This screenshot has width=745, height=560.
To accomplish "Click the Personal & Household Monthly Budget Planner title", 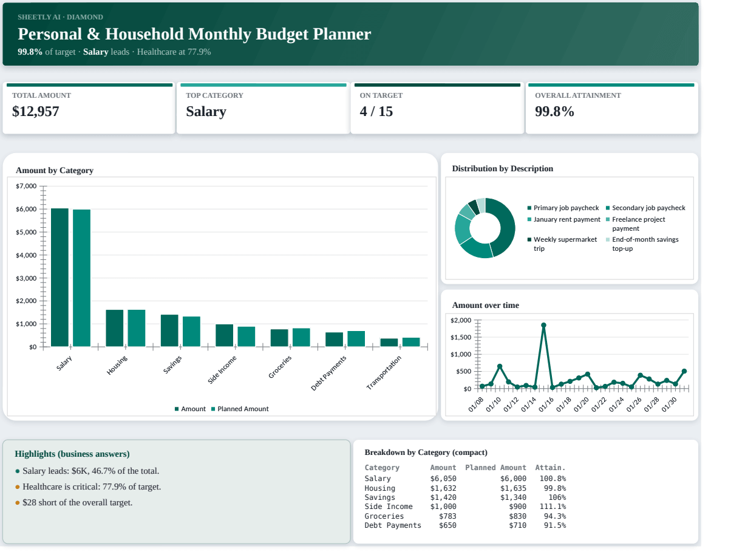I will tap(194, 34).
